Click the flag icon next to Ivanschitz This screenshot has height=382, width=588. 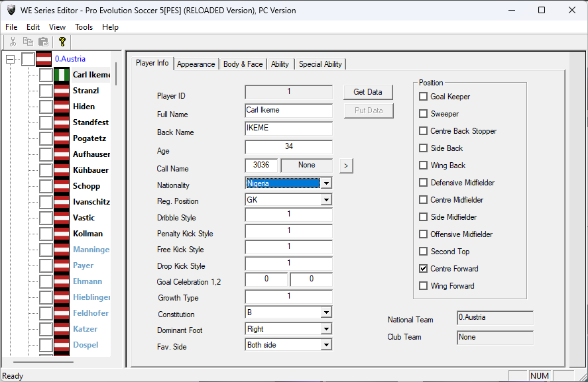tap(62, 202)
